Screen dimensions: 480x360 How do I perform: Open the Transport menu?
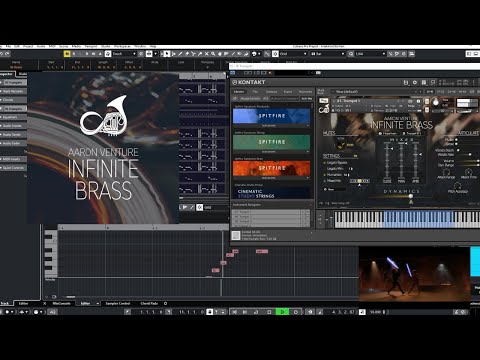tap(91, 46)
